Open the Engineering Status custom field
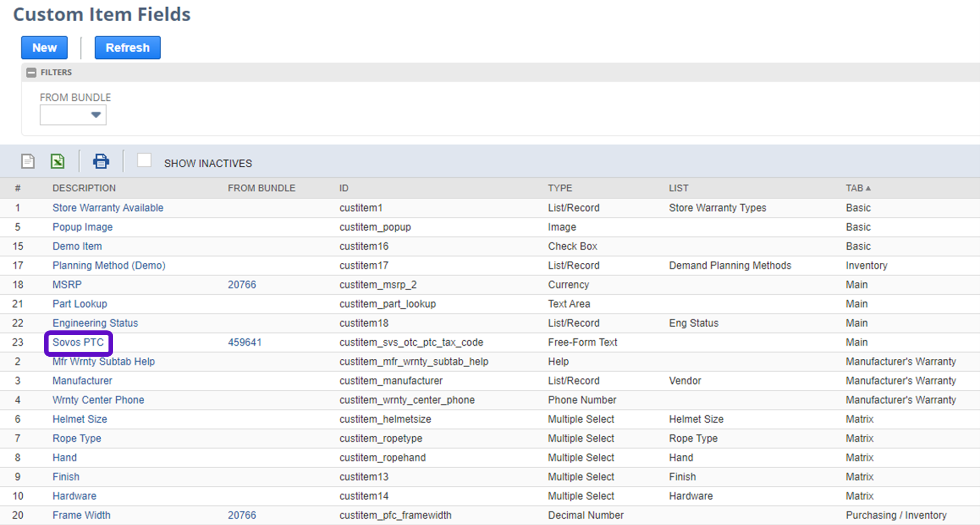980x525 pixels. (95, 323)
